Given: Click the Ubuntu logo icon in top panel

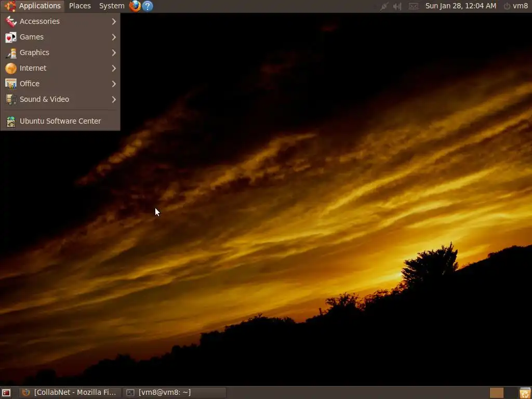Looking at the screenshot, I should [x=10, y=6].
